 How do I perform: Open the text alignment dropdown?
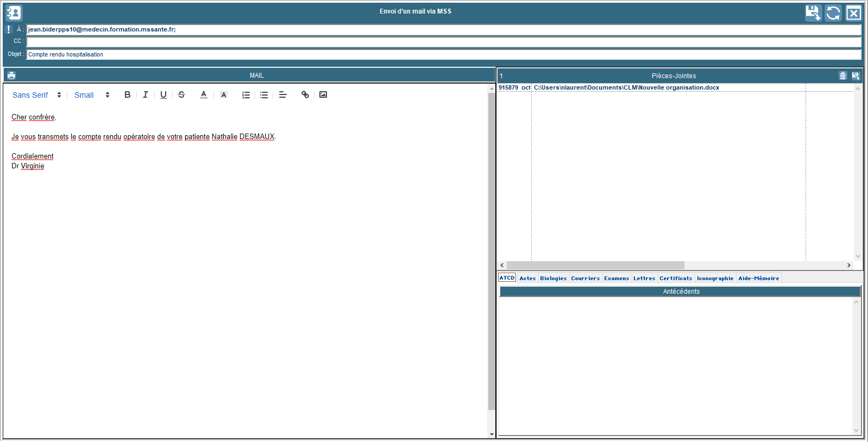click(x=282, y=94)
